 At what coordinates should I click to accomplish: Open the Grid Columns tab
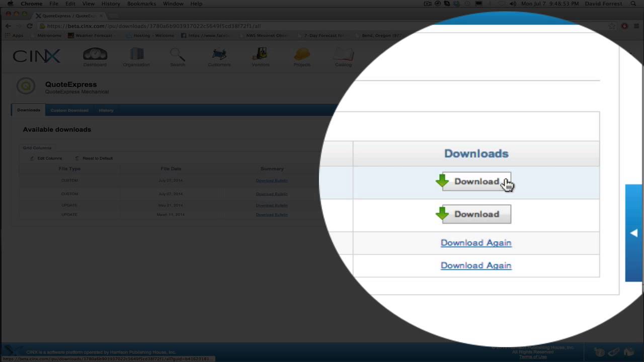37,148
